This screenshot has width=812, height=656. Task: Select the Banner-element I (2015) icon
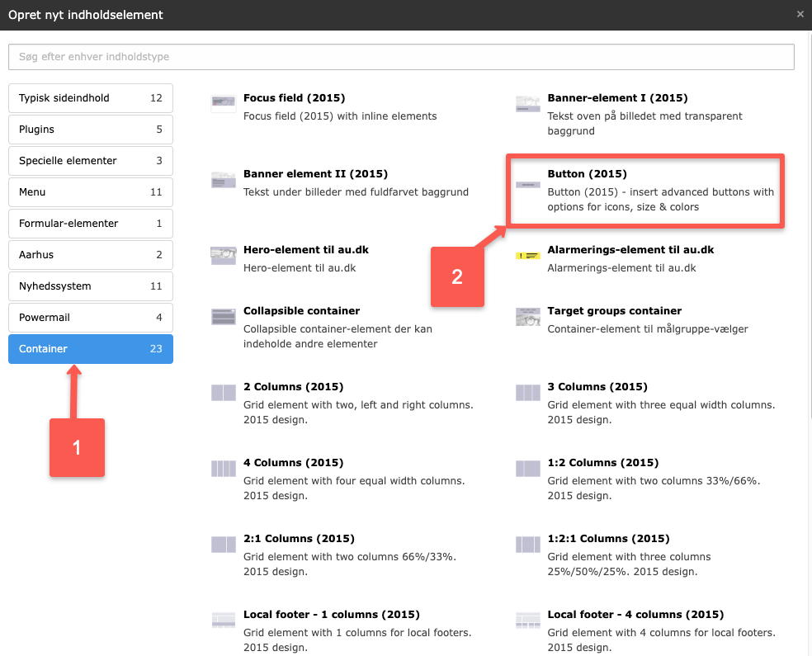[527, 103]
